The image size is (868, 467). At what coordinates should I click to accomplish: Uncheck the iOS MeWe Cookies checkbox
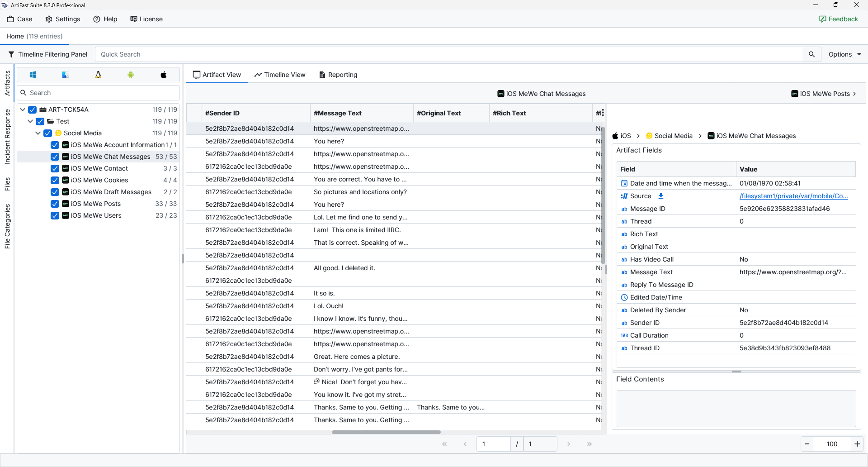click(55, 180)
